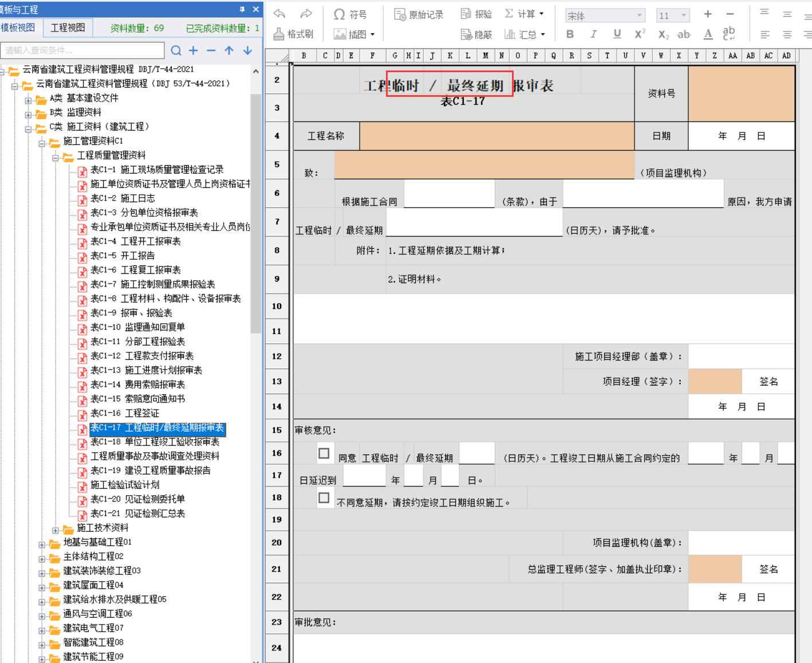Click the 隐藏 toolbar button
The width and height of the screenshot is (812, 663).
click(x=476, y=35)
